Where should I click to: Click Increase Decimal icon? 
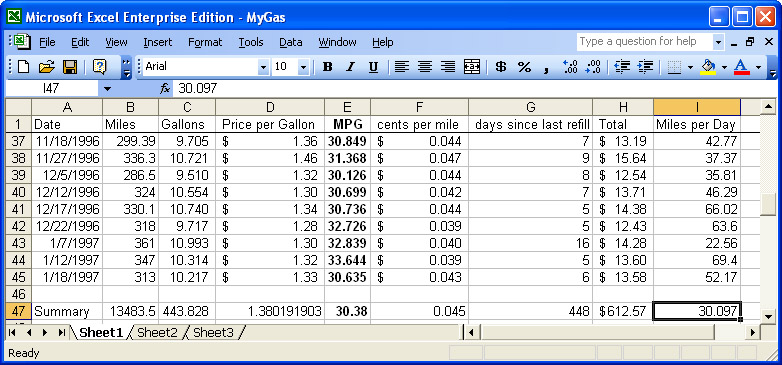click(x=570, y=67)
